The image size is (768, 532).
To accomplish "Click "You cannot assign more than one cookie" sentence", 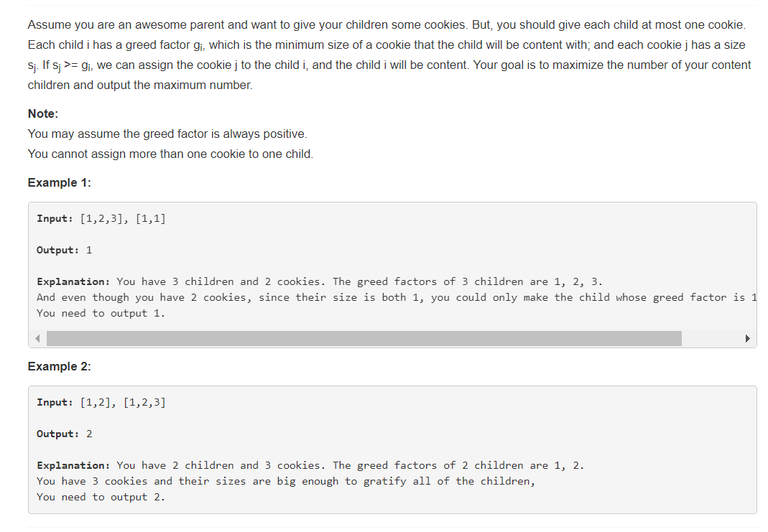I will (x=170, y=154).
